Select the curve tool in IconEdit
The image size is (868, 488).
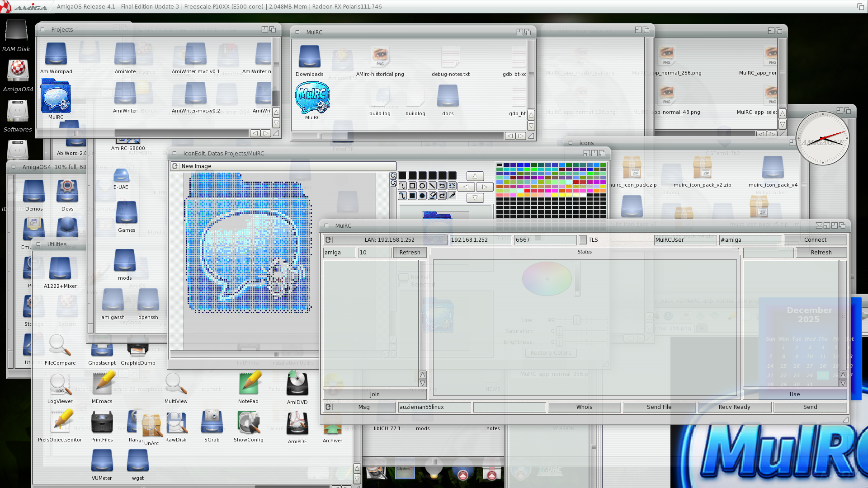[x=402, y=196]
